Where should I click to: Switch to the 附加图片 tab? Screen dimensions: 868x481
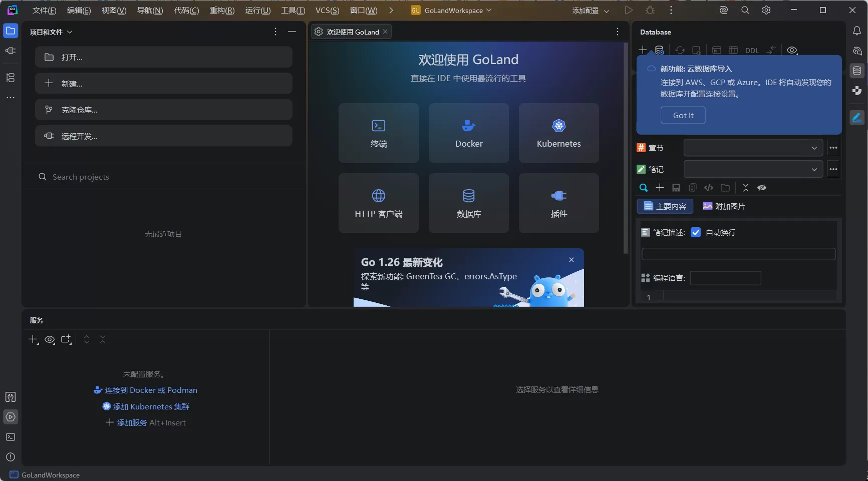(x=724, y=206)
